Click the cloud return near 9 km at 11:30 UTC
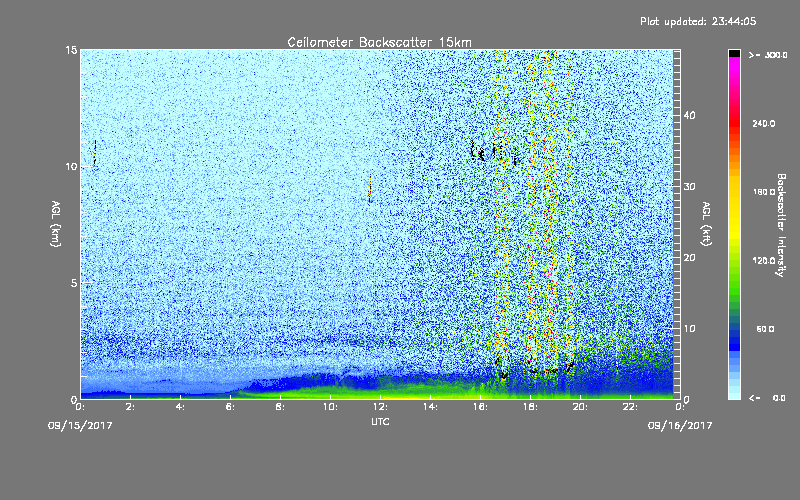800x500 pixels. pos(370,189)
